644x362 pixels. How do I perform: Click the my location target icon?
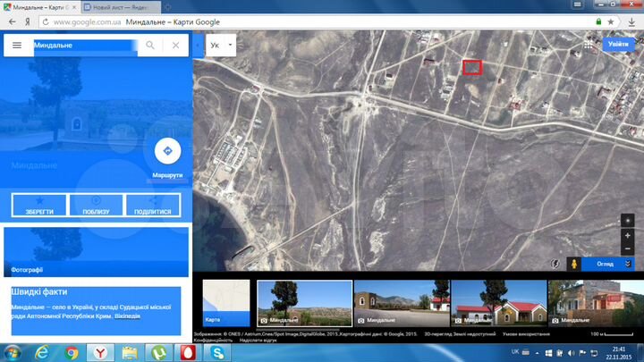(x=627, y=221)
